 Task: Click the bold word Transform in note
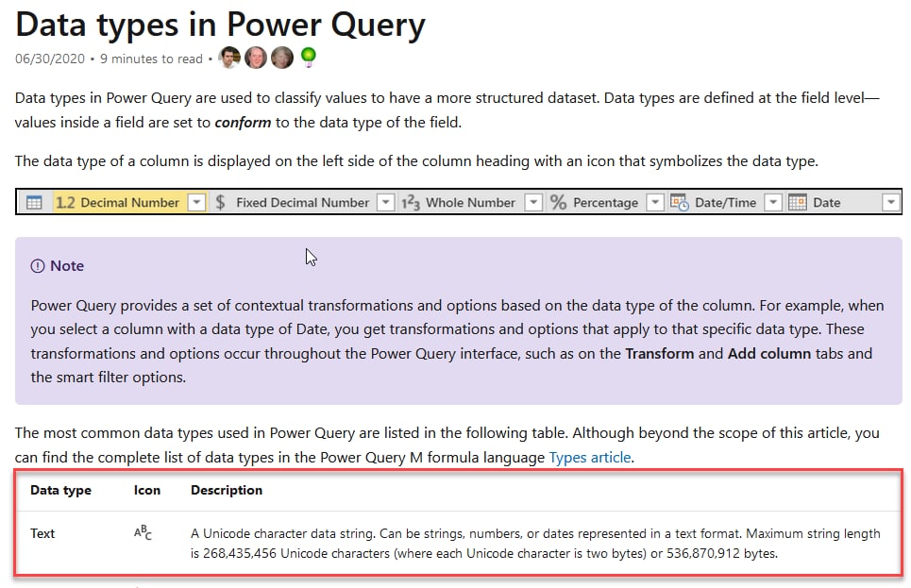[660, 354]
